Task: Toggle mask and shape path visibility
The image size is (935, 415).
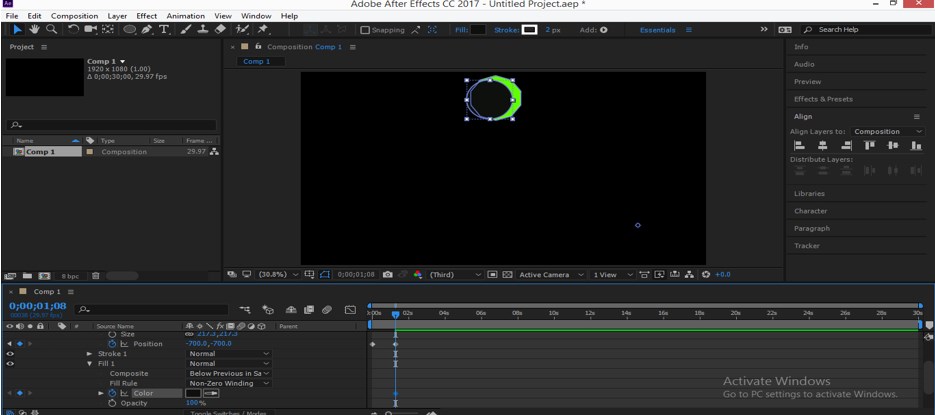Action: point(325,275)
